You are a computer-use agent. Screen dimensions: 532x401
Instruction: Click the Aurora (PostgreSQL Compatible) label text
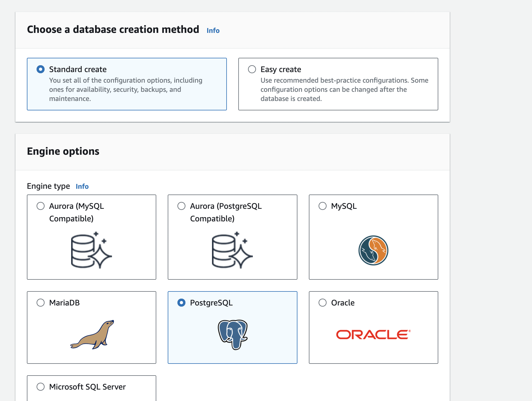pyautogui.click(x=226, y=212)
